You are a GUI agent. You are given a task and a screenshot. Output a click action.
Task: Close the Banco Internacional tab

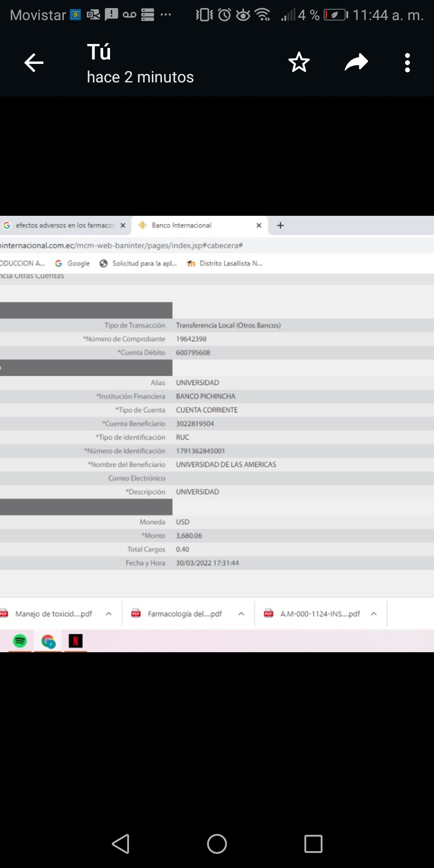(x=259, y=225)
